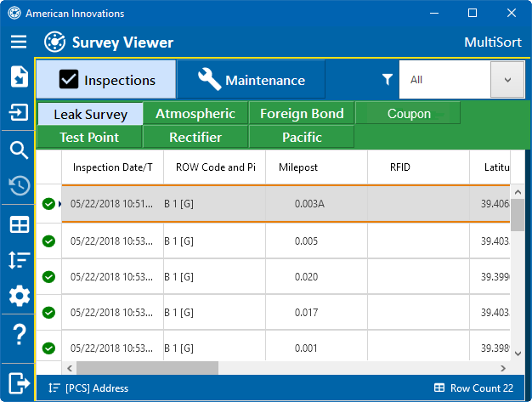Screen dimensions: 532x402
Task: Select the Pacific tab
Action: tap(302, 137)
